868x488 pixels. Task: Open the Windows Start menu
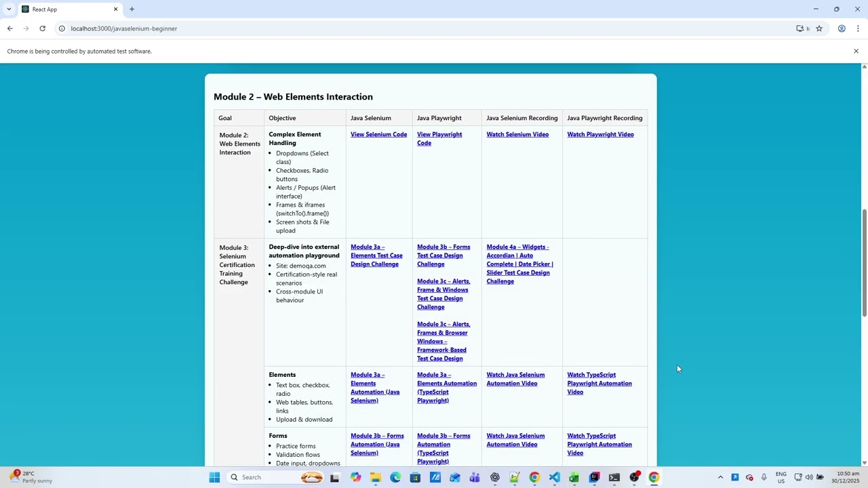pos(214,477)
